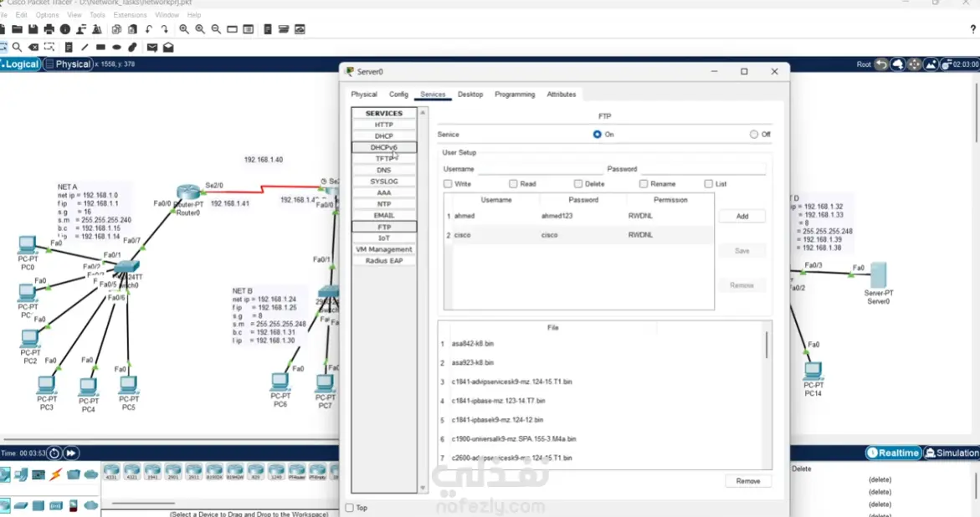The width and height of the screenshot is (980, 517).
Task: Select the cisco user row
Action: tap(579, 235)
